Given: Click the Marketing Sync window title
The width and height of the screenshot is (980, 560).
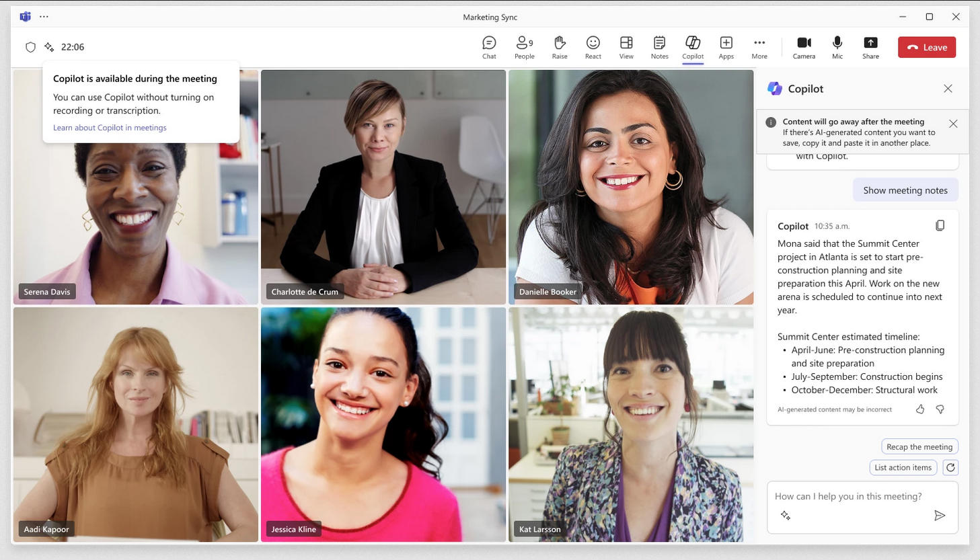Looking at the screenshot, I should [x=490, y=17].
